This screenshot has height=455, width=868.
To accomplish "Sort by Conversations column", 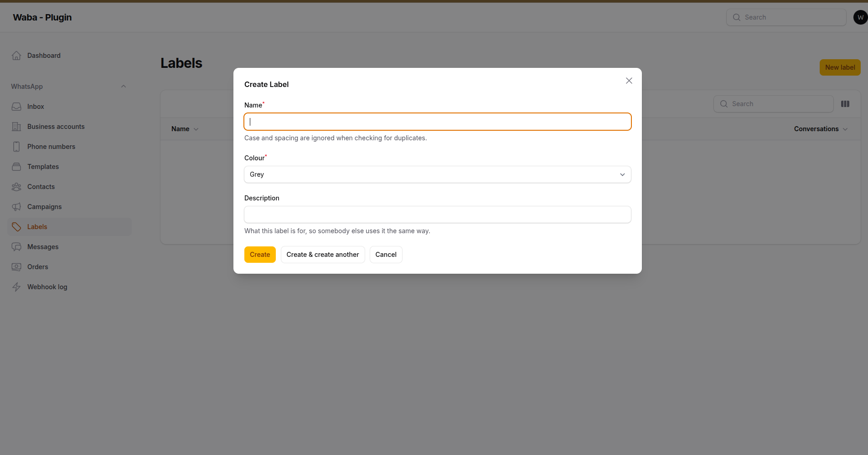I will coord(821,129).
